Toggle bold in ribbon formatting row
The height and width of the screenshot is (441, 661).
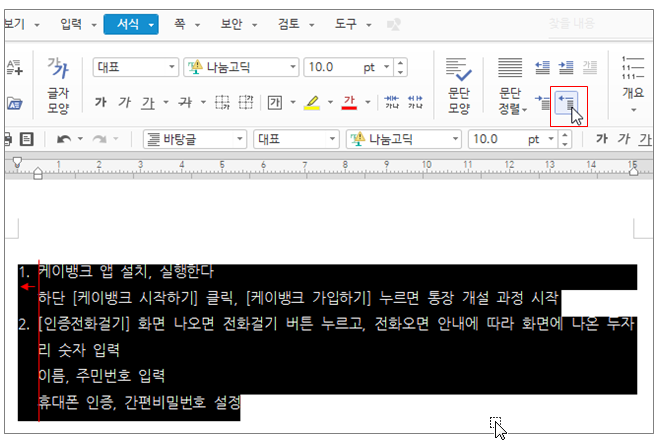click(100, 102)
